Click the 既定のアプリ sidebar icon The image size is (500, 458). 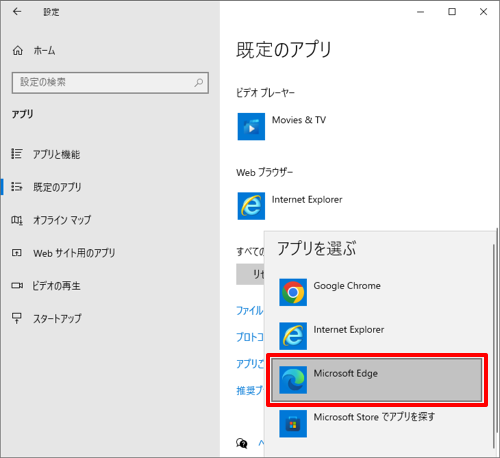tap(17, 187)
